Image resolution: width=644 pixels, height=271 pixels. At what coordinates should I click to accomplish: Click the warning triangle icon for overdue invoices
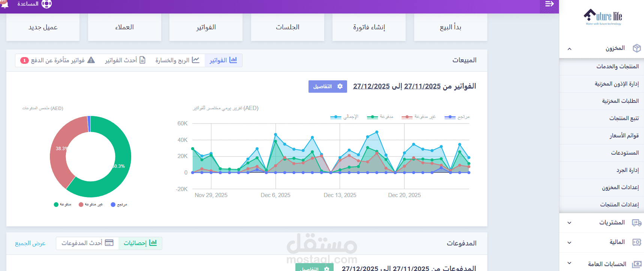coord(91,60)
